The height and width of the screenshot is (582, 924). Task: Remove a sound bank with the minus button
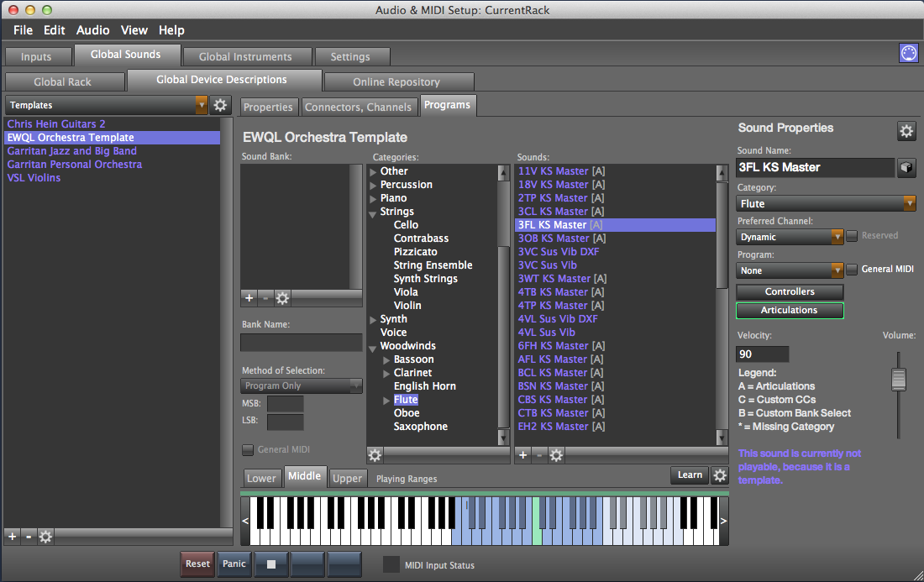click(x=265, y=298)
